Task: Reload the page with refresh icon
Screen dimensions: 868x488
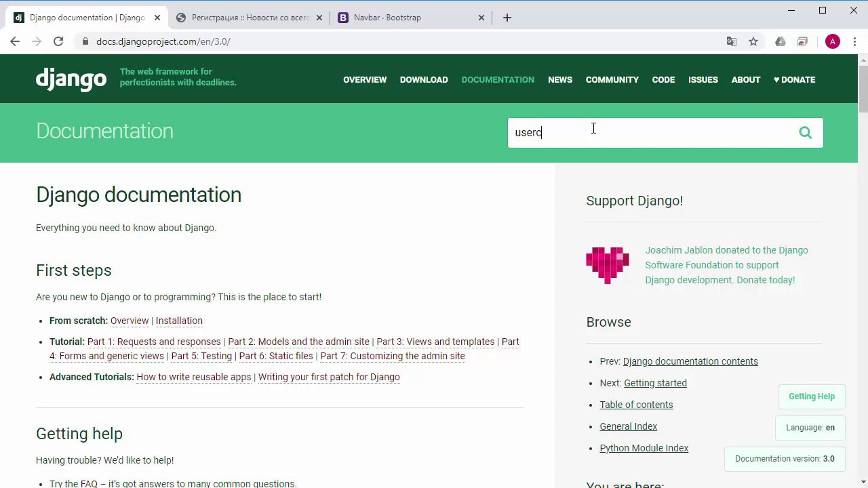Action: (58, 41)
